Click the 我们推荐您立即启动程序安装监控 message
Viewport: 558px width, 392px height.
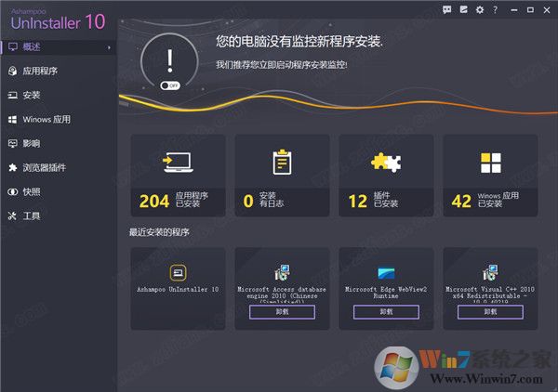(282, 65)
